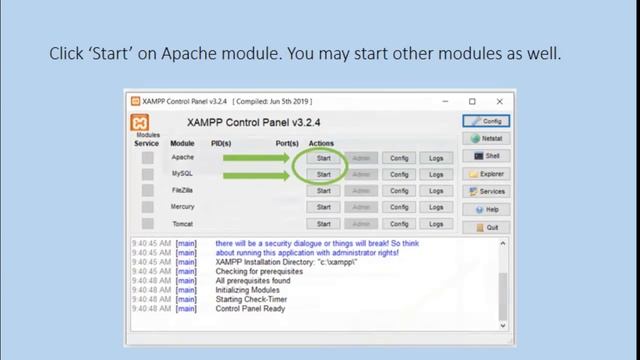Toggle the MySQL service checkbox
Image resolution: width=640 pixels, height=360 pixels.
tap(148, 174)
